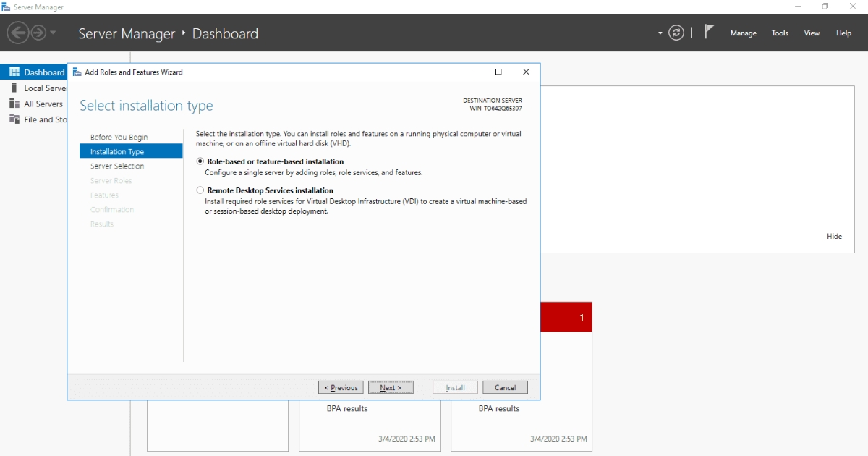
Task: Click the Refresh icon in the top bar
Action: pyautogui.click(x=676, y=32)
